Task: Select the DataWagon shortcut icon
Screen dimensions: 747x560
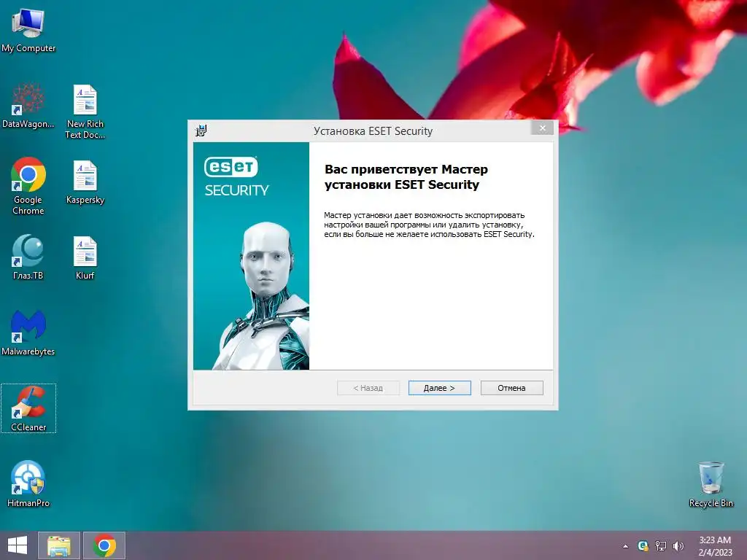Action: pyautogui.click(x=28, y=106)
